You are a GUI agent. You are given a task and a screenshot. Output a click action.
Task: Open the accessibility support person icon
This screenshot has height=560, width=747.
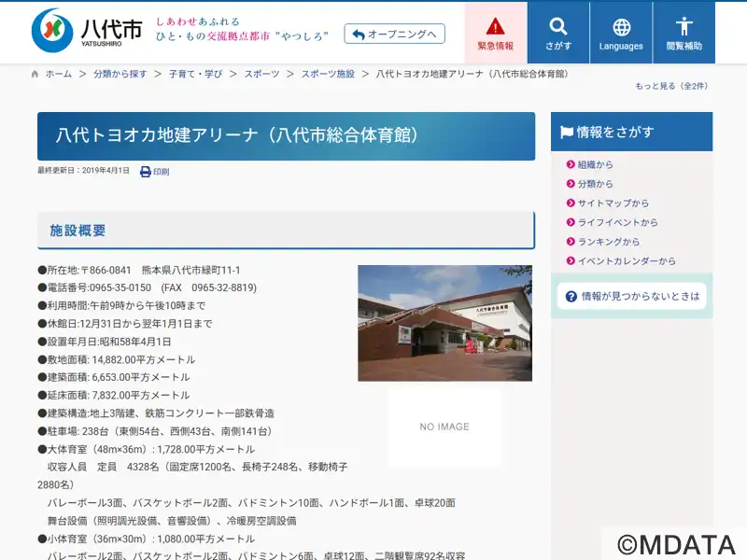click(x=684, y=27)
